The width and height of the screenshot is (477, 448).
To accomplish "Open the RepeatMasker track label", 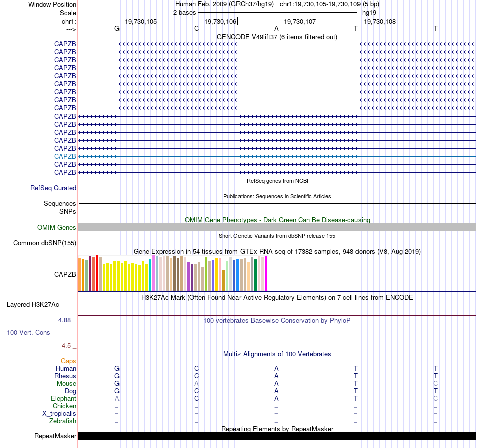I will point(55,436).
